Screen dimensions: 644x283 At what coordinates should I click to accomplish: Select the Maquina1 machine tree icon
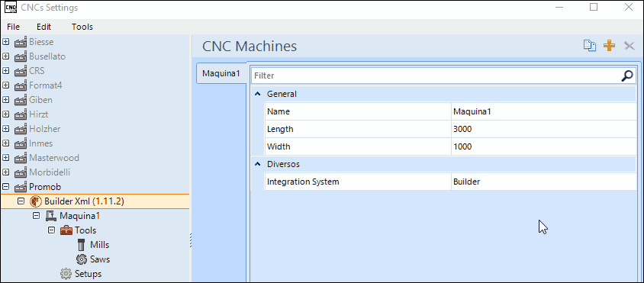click(x=51, y=216)
